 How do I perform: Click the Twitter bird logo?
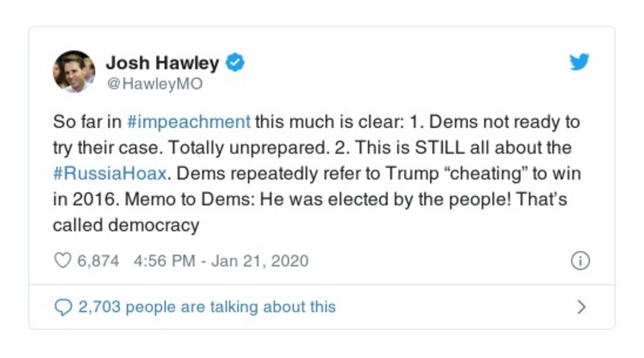tap(580, 63)
